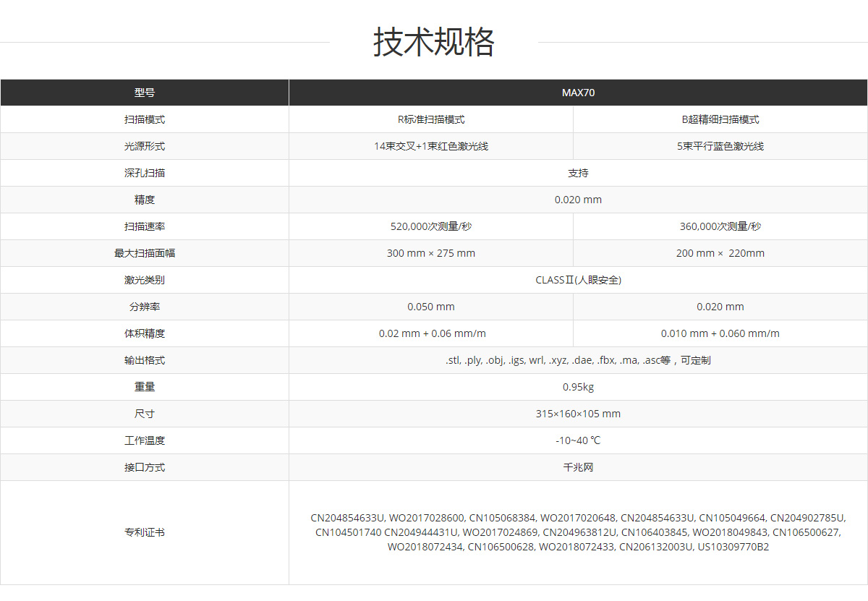The height and width of the screenshot is (601, 868).
Task: Click the B超精细扫描模式 cell
Action: coord(720,119)
